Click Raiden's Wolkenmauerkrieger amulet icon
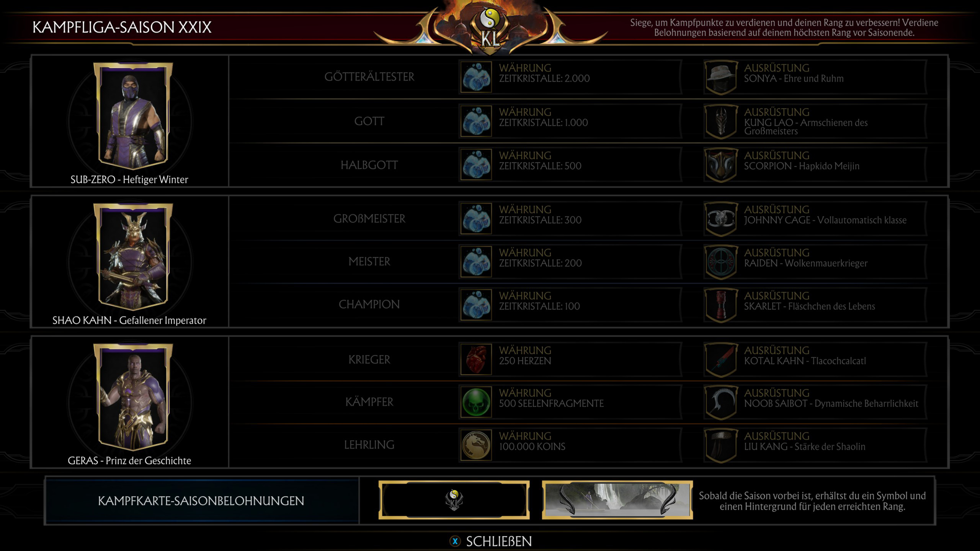Screen dimensions: 980x551 point(721,262)
